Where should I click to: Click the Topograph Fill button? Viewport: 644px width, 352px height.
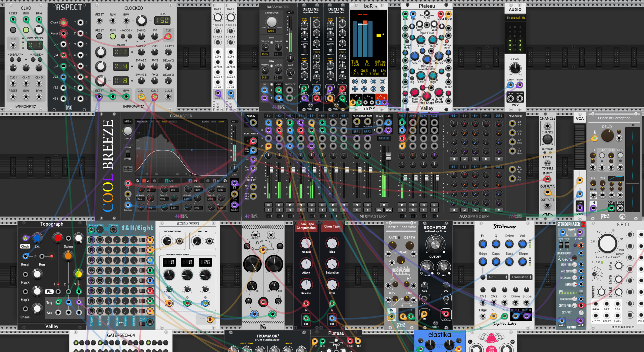49,292
